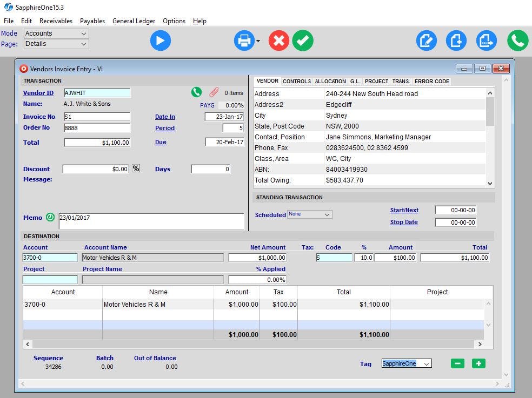Open the Tag dropdown showing SapphireOne

[407, 363]
